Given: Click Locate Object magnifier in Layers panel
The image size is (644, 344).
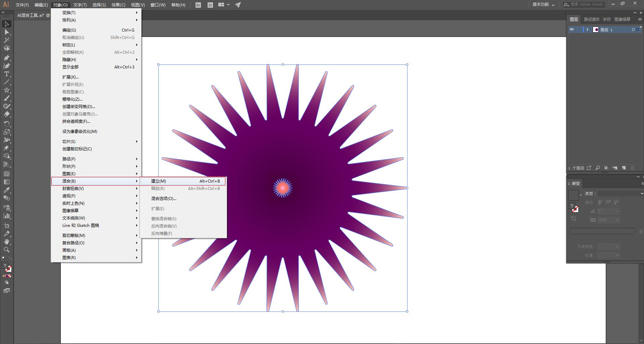Looking at the screenshot, I should click(597, 168).
